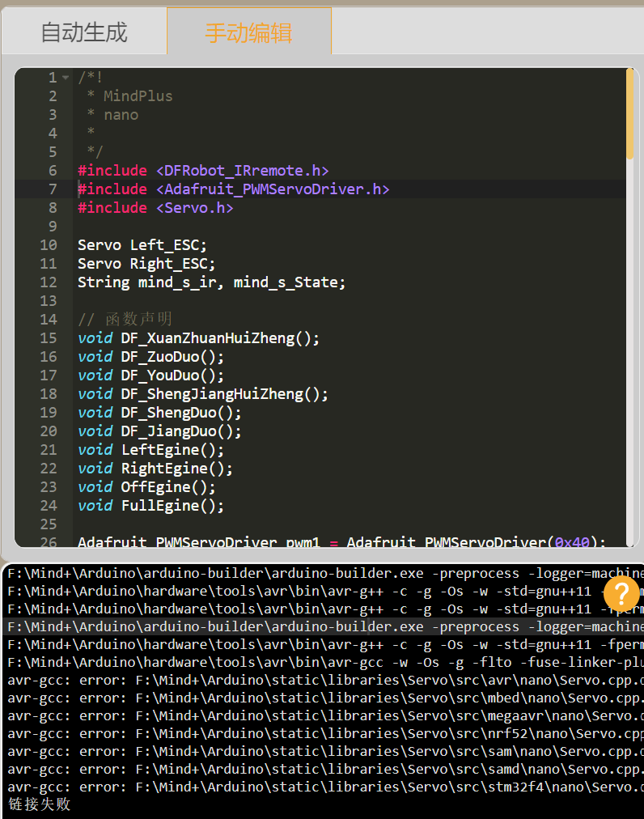Screen dimensions: 644x819
Task: Click the void FullEgine() declaration line
Action: (x=151, y=506)
